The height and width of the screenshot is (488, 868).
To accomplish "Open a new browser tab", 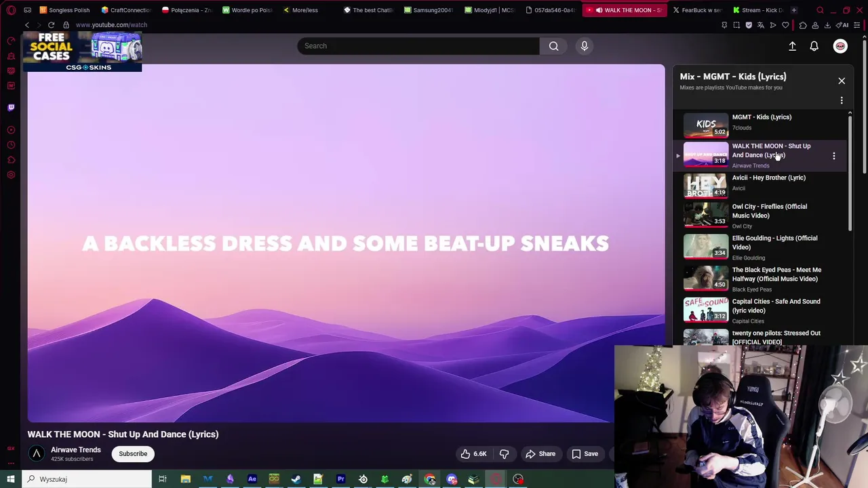I will (x=794, y=10).
